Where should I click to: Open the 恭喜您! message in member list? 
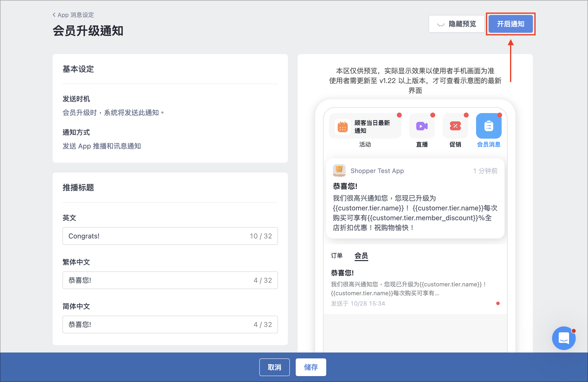coord(415,288)
